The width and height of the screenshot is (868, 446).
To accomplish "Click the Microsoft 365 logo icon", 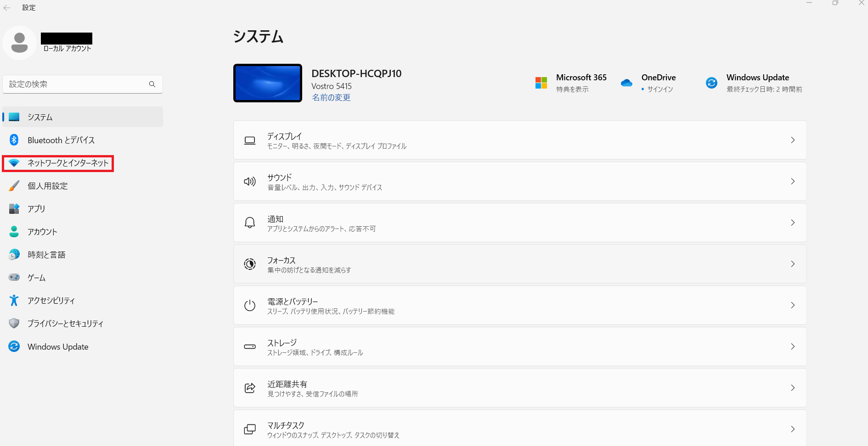I will 541,83.
